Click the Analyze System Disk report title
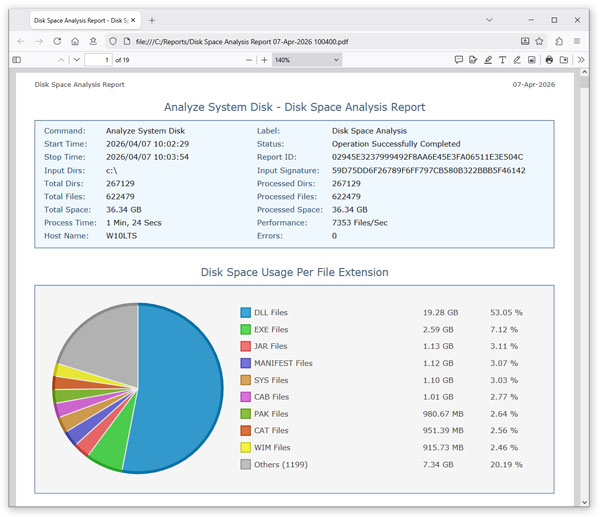This screenshot has height=517, width=600. [x=295, y=107]
